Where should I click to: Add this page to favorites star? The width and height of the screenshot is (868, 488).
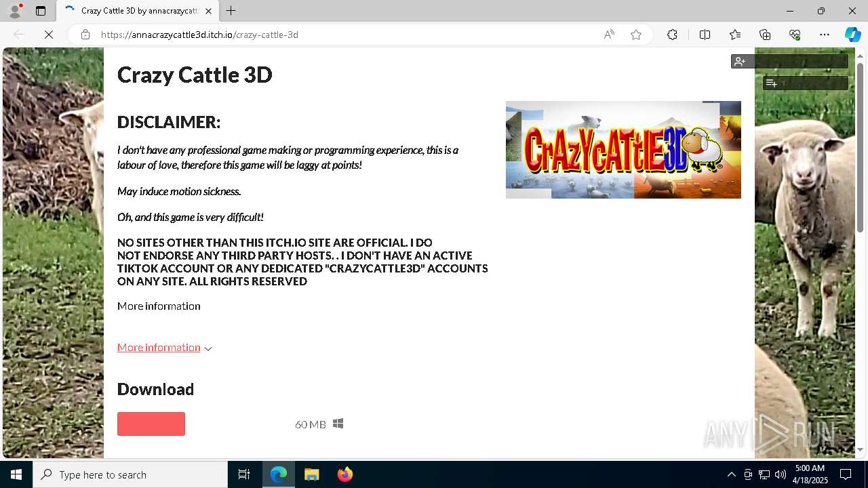pyautogui.click(x=635, y=35)
